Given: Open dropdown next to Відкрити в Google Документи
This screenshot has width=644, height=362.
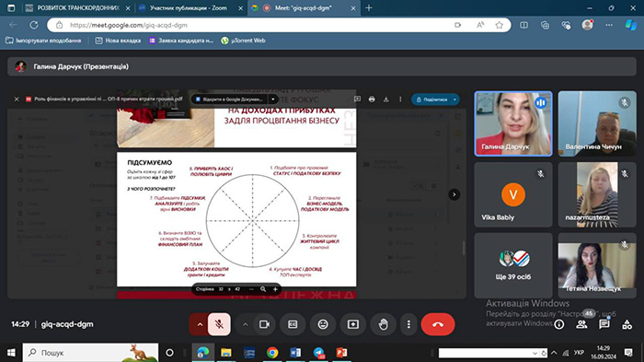Looking at the screenshot, I should pyautogui.click(x=272, y=99).
